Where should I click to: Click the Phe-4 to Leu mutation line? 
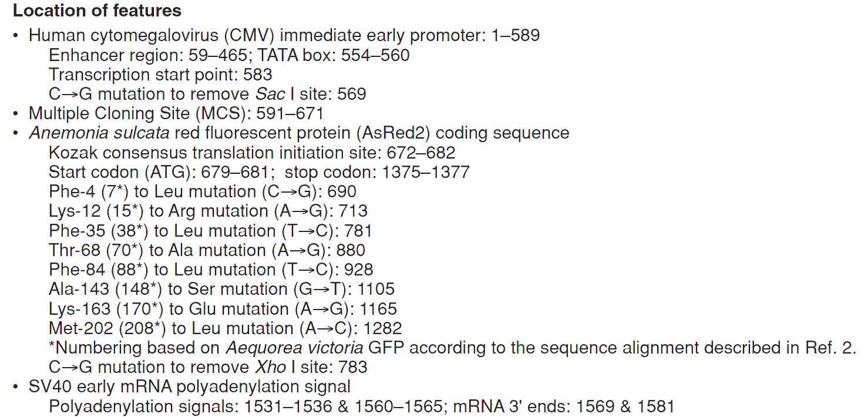pyautogui.click(x=203, y=191)
